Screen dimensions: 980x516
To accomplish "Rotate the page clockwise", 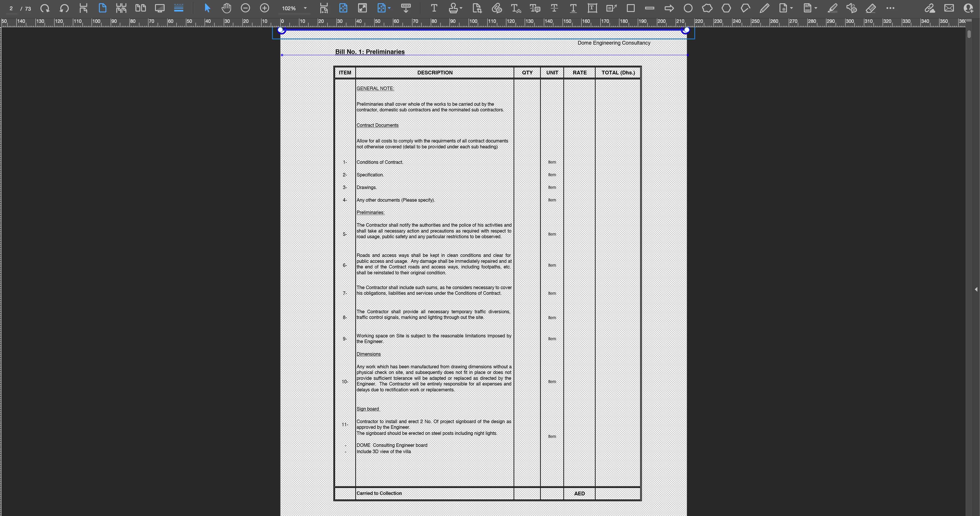I will click(45, 8).
